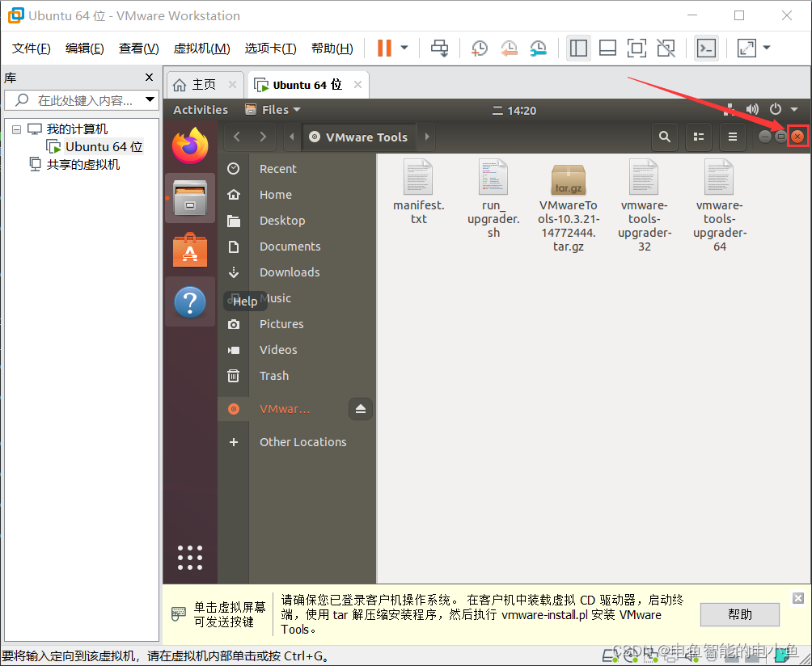The width and height of the screenshot is (812, 666).
Task: Toggle the console view icon in VMware toolbar
Action: click(x=706, y=48)
